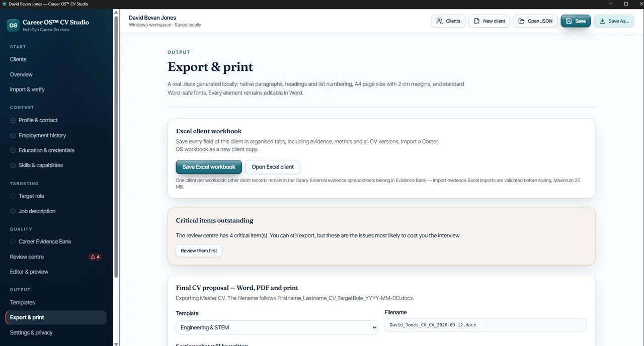Click the 'OUTPUT' label above Export & print heading

(x=179, y=52)
